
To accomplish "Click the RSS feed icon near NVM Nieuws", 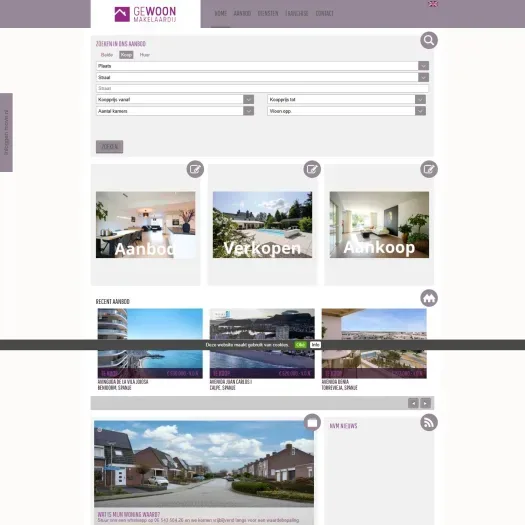I will click(429, 423).
